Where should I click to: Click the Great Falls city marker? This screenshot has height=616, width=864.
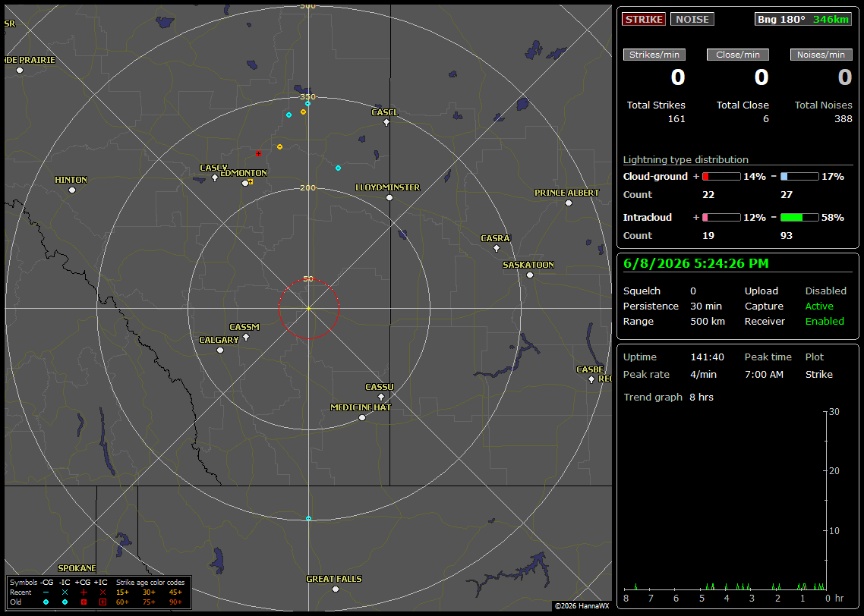point(336,589)
